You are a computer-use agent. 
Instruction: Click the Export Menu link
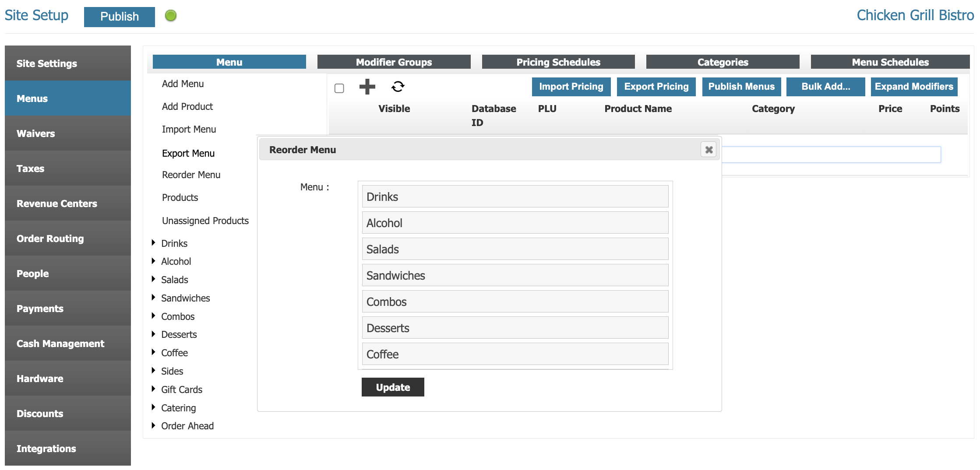188,153
